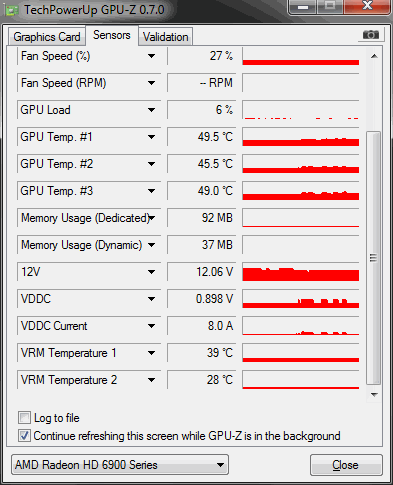Click the vertical scrollbar thumb
393x485 pixels.
click(x=374, y=258)
